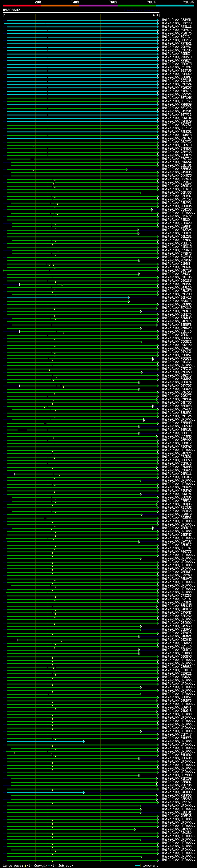Viewport: 197px width, 868px height.
Task: Open the UniRef100_A8J951 hit label
Action: click(x=177, y=20)
